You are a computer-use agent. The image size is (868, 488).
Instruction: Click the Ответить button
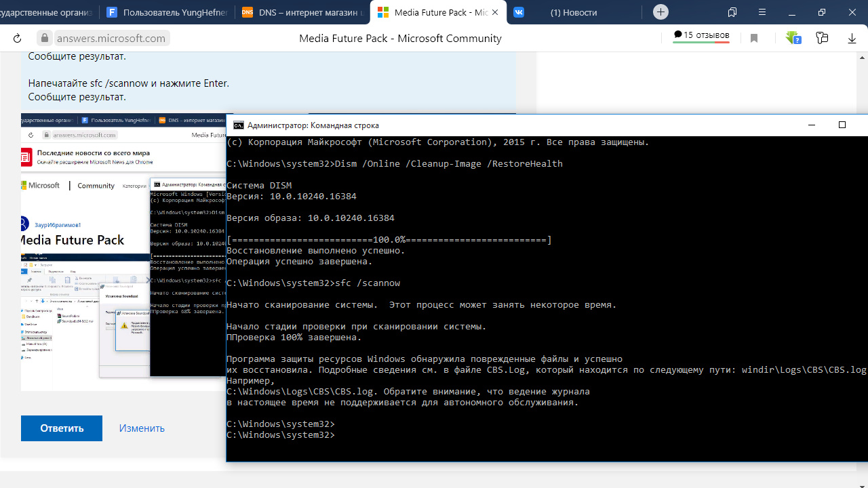tap(62, 428)
